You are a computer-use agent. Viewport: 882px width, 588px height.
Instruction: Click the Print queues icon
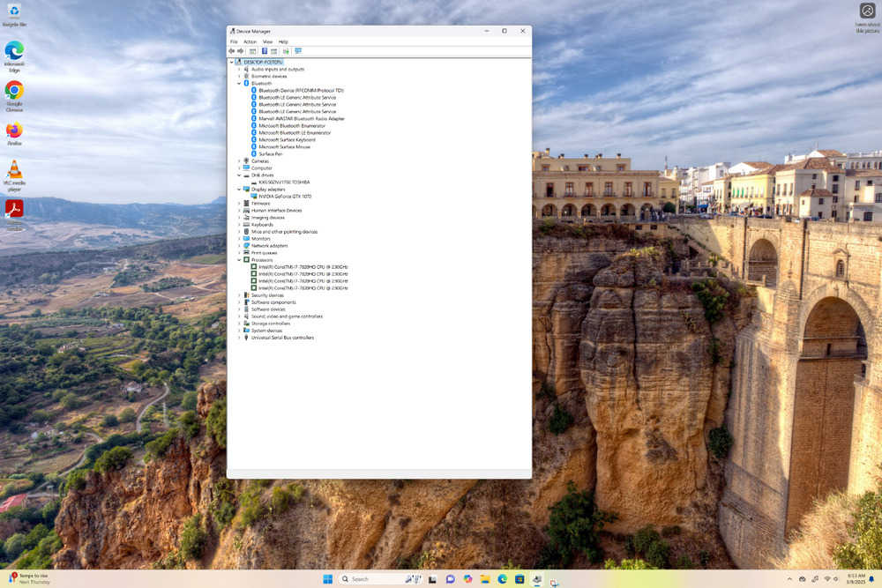pos(246,252)
